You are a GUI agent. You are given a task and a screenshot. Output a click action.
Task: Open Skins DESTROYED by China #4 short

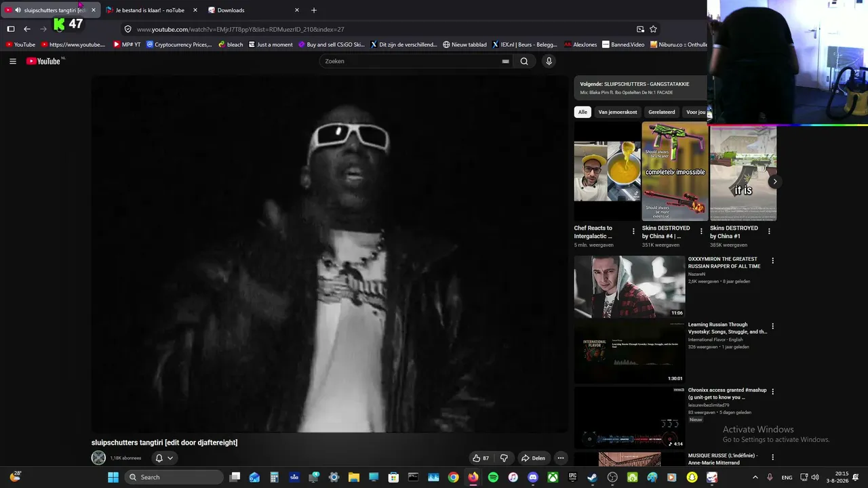[x=675, y=171]
